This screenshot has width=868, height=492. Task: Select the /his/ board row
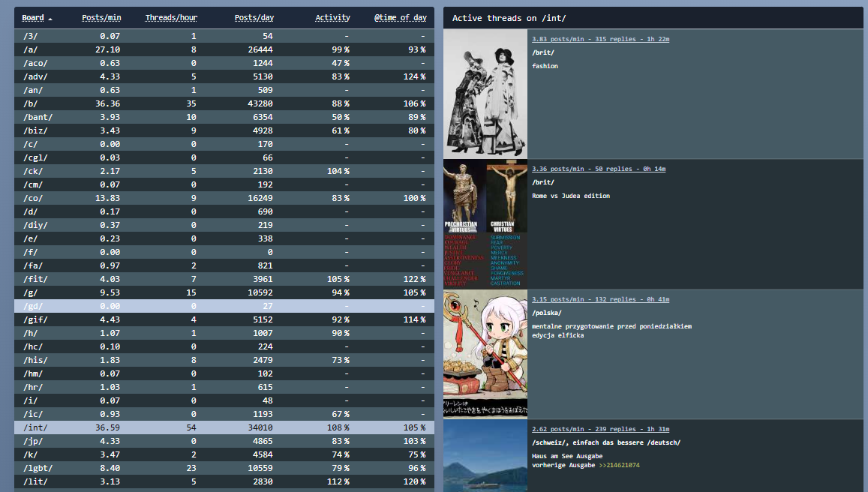224,360
